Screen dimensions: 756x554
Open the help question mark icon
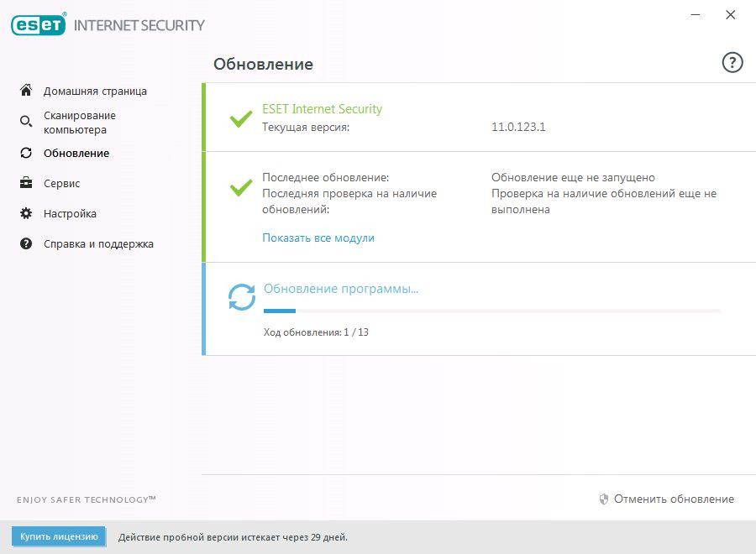(732, 63)
